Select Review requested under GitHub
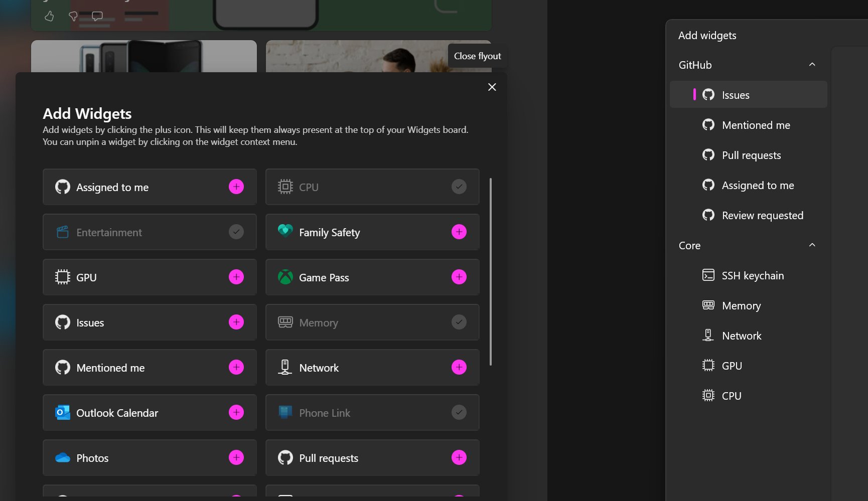Screen dimensions: 868x501 pyautogui.click(x=762, y=215)
